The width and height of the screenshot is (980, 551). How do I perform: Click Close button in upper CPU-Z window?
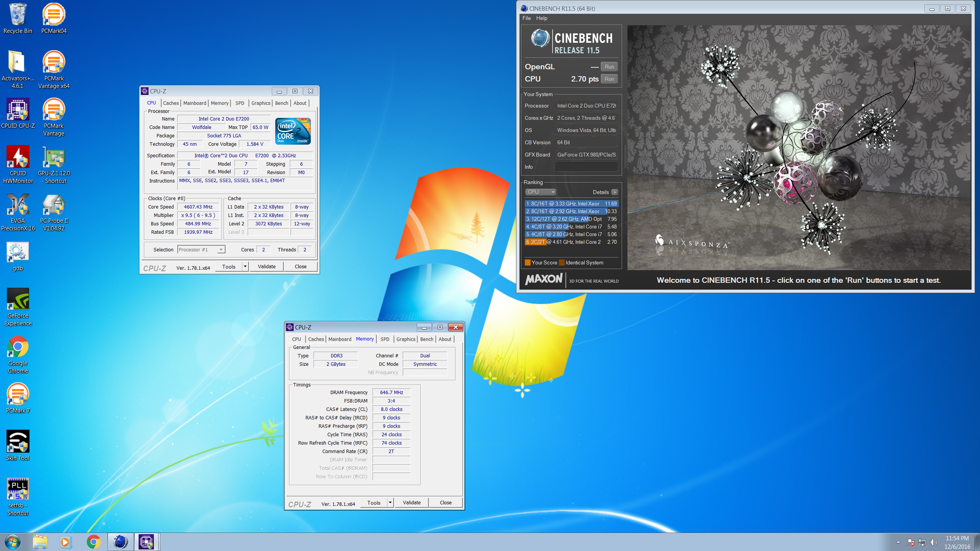tap(301, 266)
